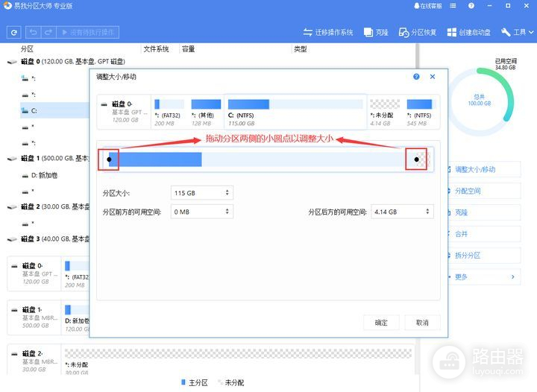Click the 取消 (Cancel) button
The width and height of the screenshot is (537, 392).
[x=422, y=323]
